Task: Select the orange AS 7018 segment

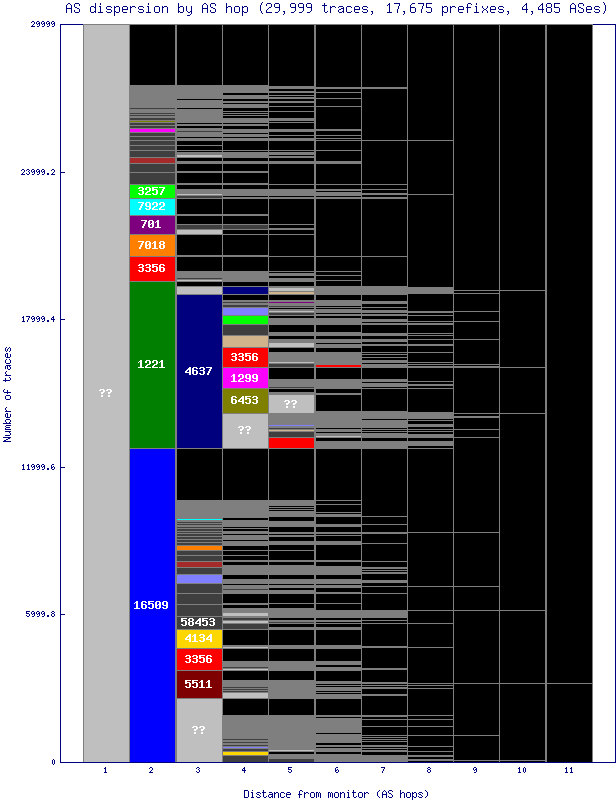Action: click(x=152, y=245)
